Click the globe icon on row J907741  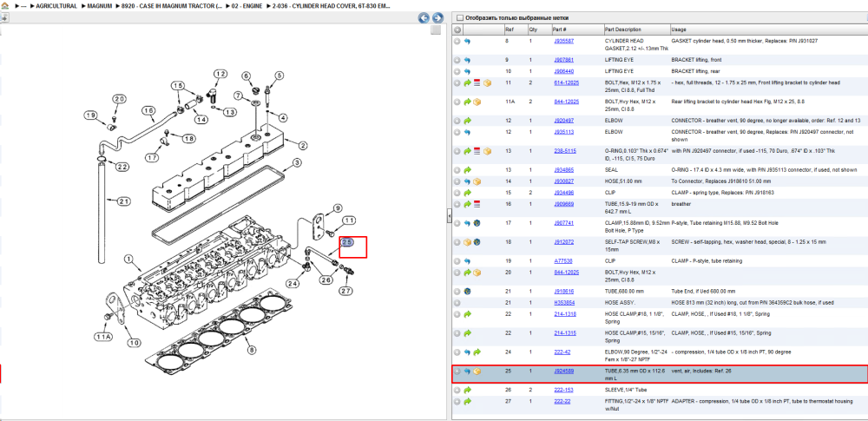pos(477,223)
